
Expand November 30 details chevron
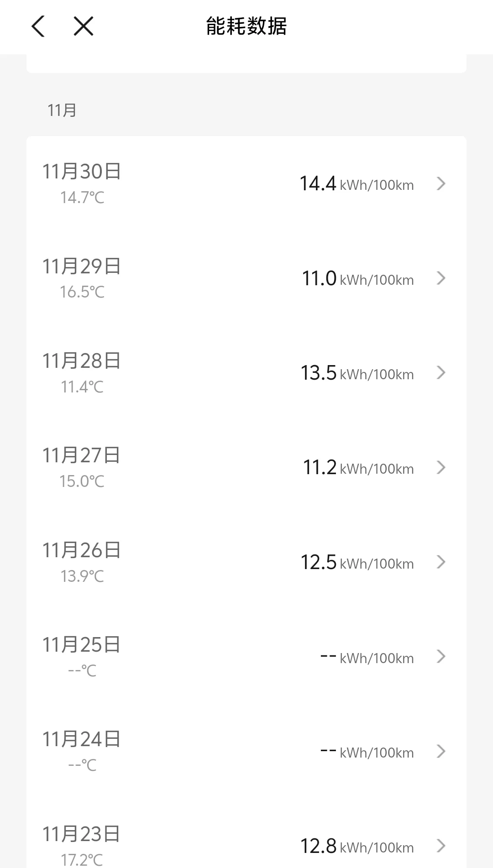tap(441, 184)
